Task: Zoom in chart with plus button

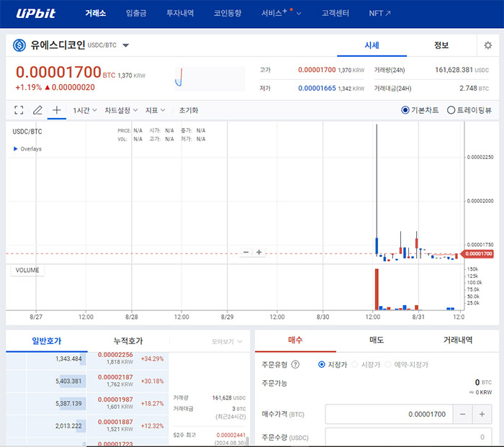Action: pyautogui.click(x=258, y=252)
